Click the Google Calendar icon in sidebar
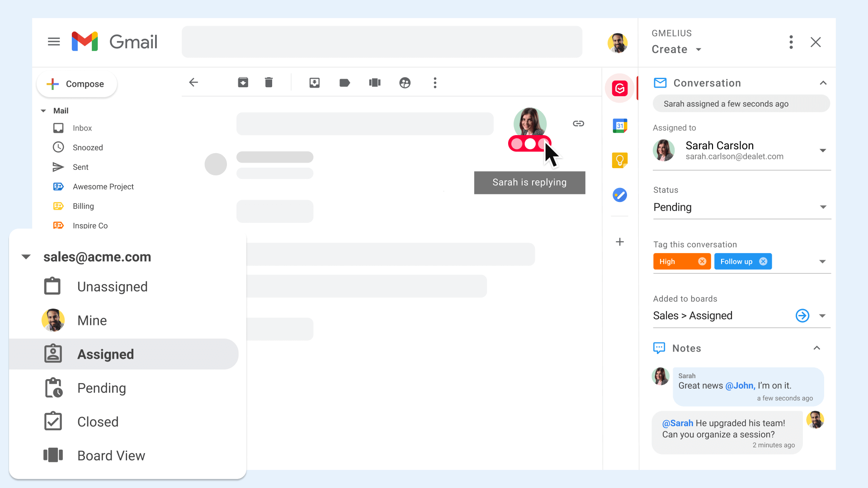 [x=620, y=126]
